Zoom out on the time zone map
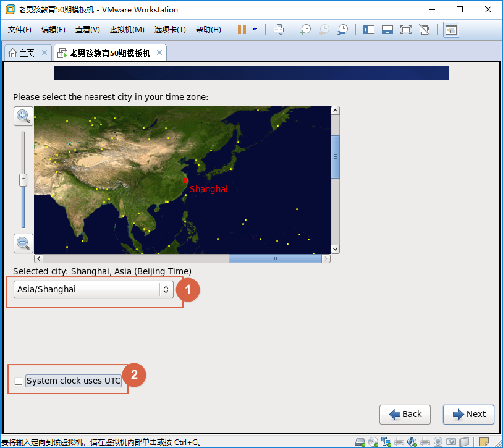 (23, 243)
